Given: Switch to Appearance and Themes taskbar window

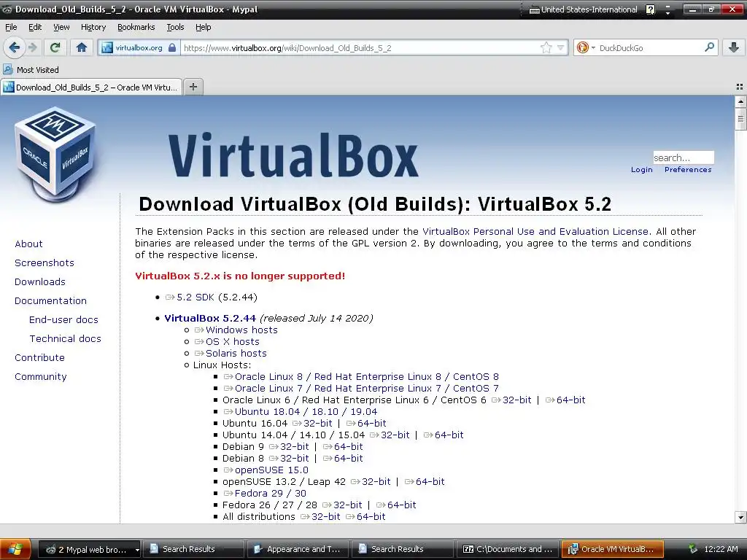Looking at the screenshot, I should [x=298, y=549].
